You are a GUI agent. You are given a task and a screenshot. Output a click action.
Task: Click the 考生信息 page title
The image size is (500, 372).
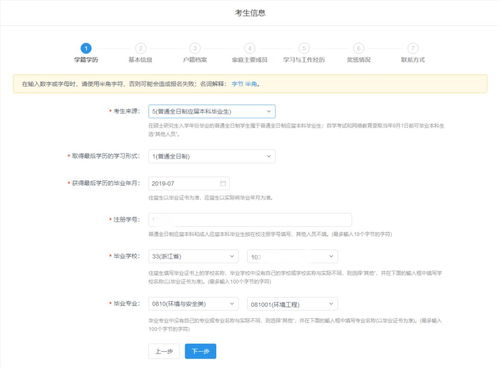point(250,13)
